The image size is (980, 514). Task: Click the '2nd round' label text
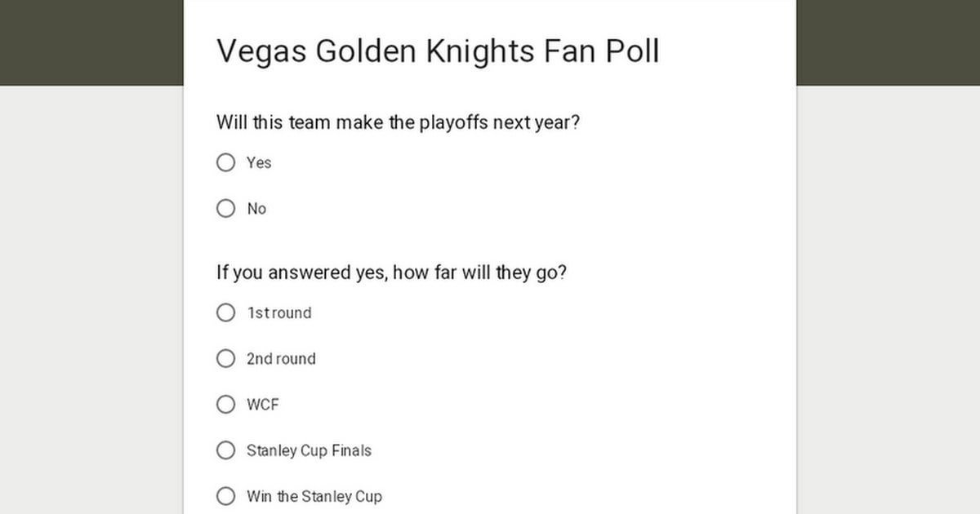281,359
